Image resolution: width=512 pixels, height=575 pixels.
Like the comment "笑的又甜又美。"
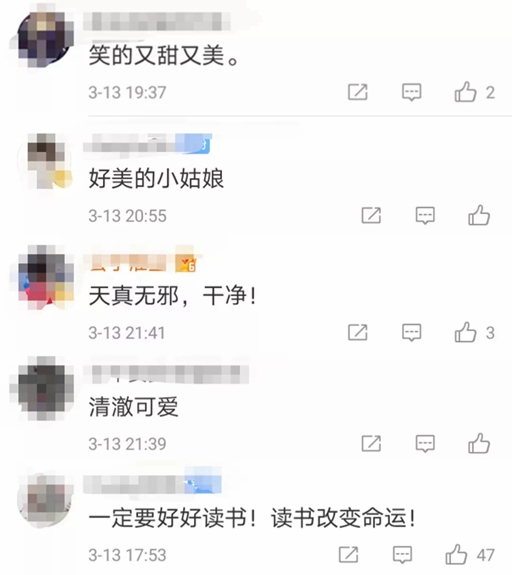(465, 92)
